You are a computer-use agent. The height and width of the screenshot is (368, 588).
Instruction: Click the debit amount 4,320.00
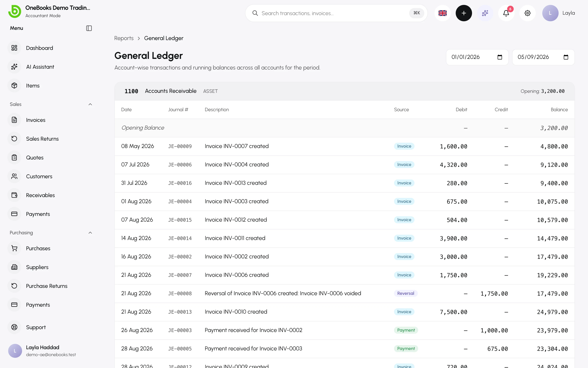click(453, 165)
